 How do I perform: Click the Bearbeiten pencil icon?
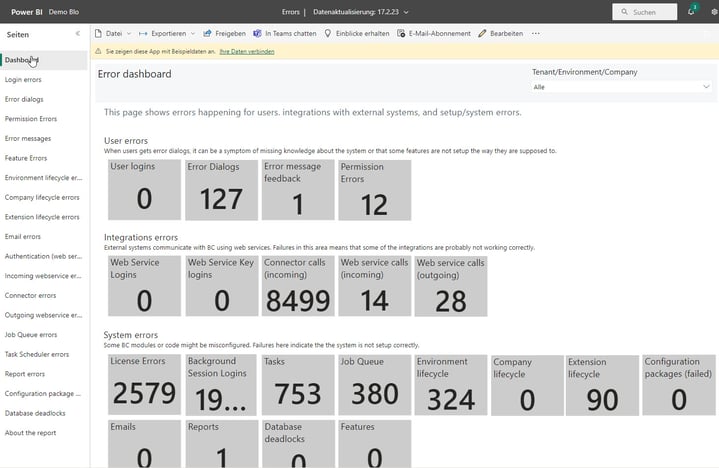tap(482, 33)
